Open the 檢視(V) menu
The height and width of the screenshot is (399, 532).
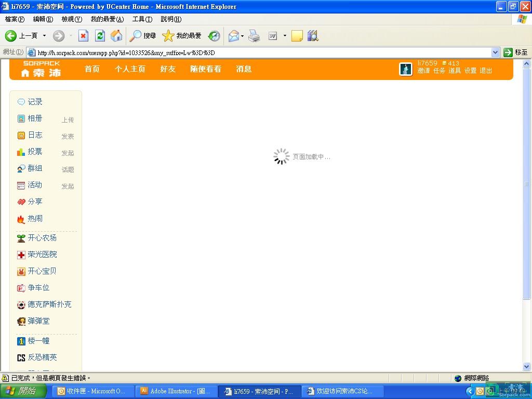pos(72,19)
